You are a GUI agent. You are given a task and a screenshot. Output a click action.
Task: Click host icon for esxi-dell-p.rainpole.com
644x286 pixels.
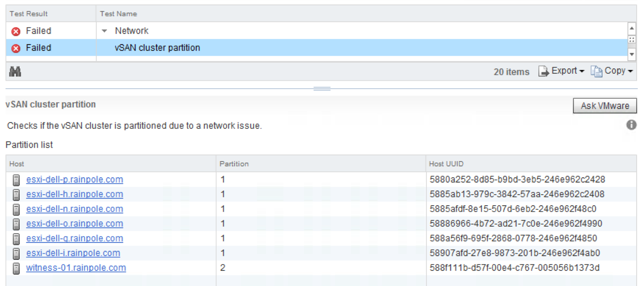point(16,180)
